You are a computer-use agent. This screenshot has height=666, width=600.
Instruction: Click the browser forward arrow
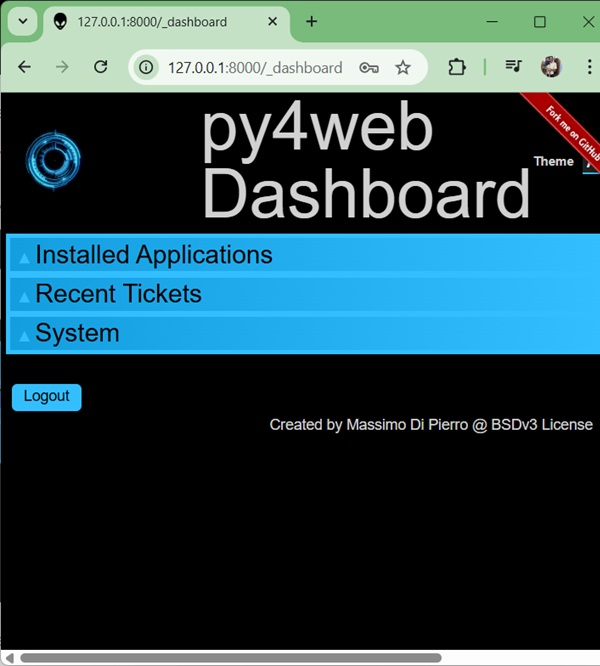62,67
